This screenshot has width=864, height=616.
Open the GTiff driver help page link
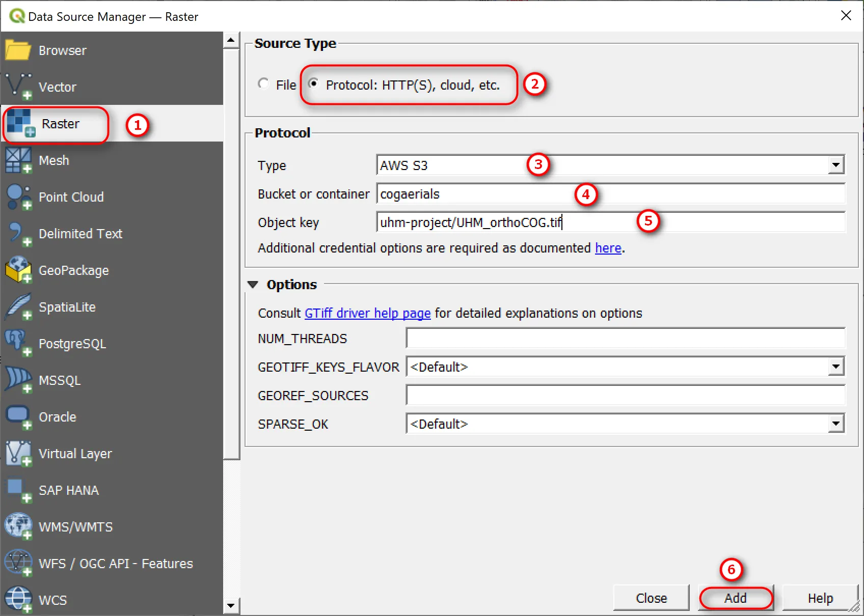[368, 313]
